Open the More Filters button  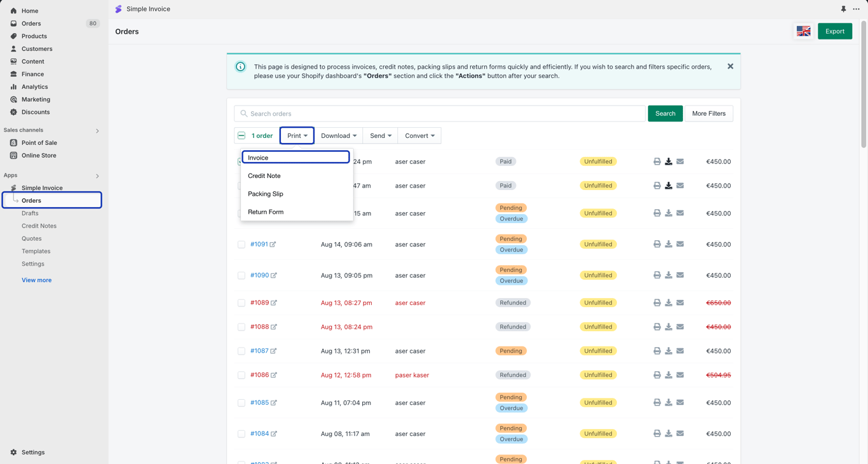click(709, 114)
